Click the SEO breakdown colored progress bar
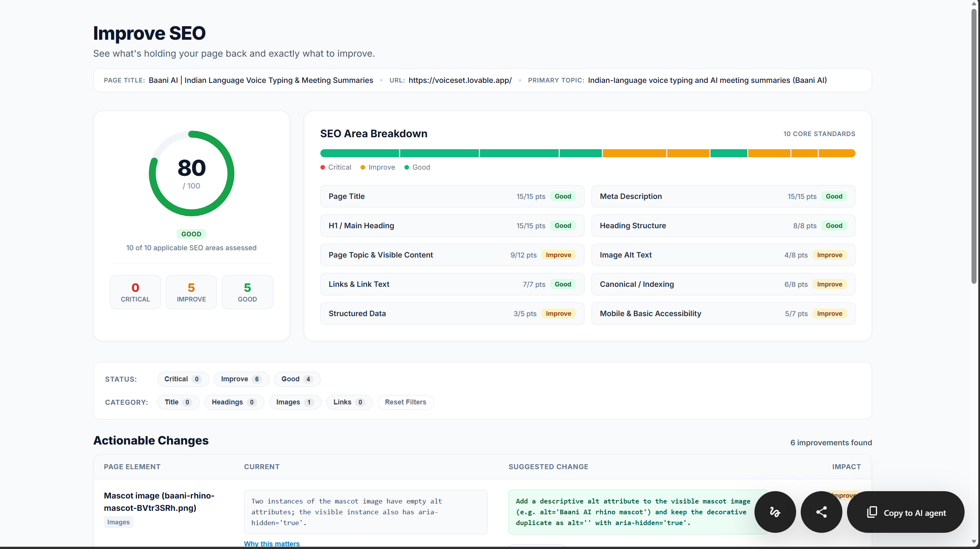 click(x=588, y=153)
